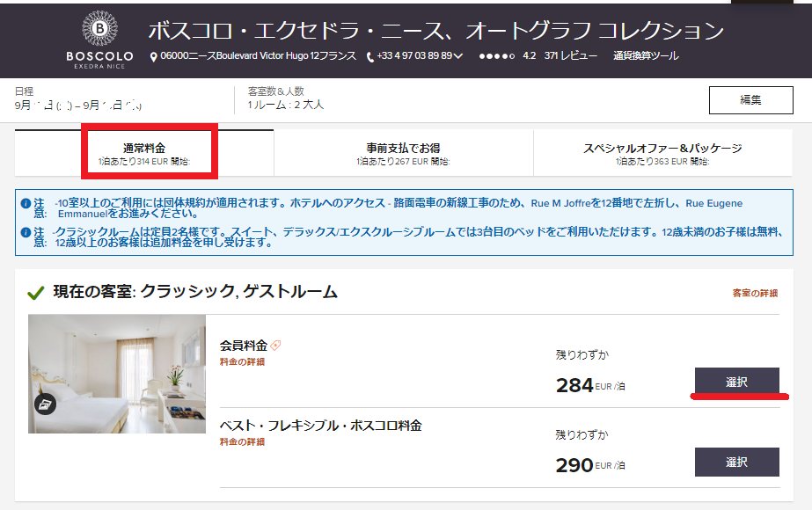Click the photo gallery icon on room image
812x510 pixels.
(45, 404)
